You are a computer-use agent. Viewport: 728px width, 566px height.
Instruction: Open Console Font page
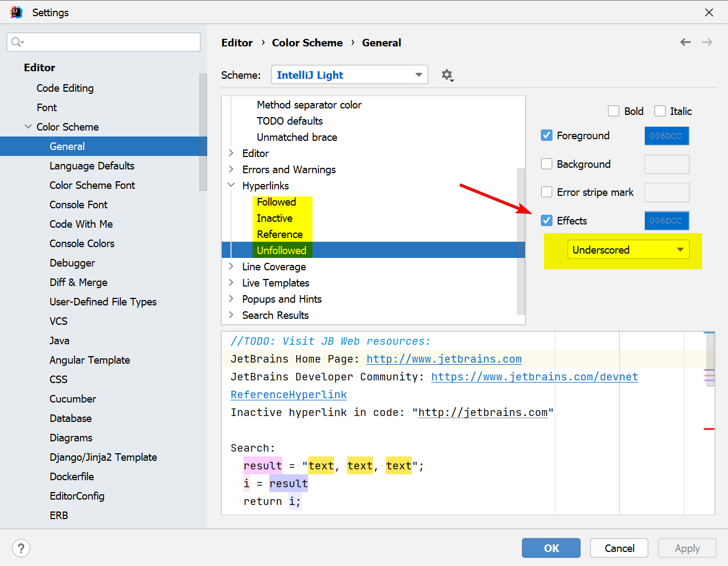click(x=79, y=204)
